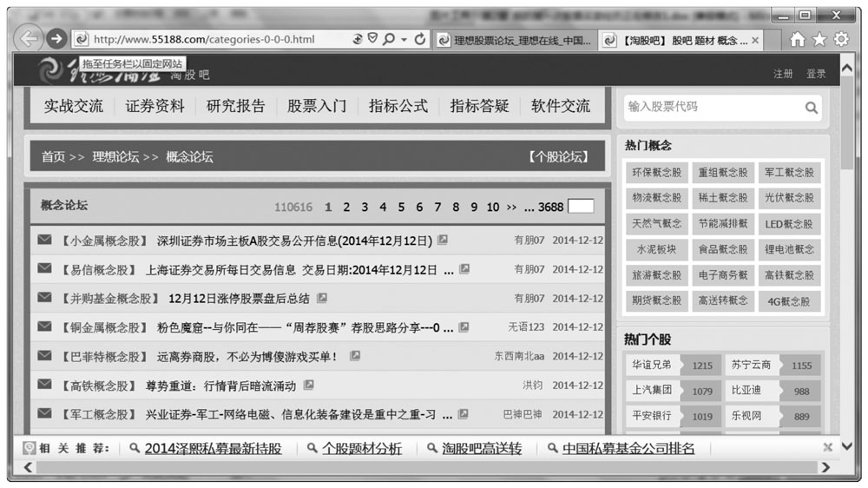Open the 研究报告 menu item
Viewport: 868px width, 488px height.
(236, 106)
